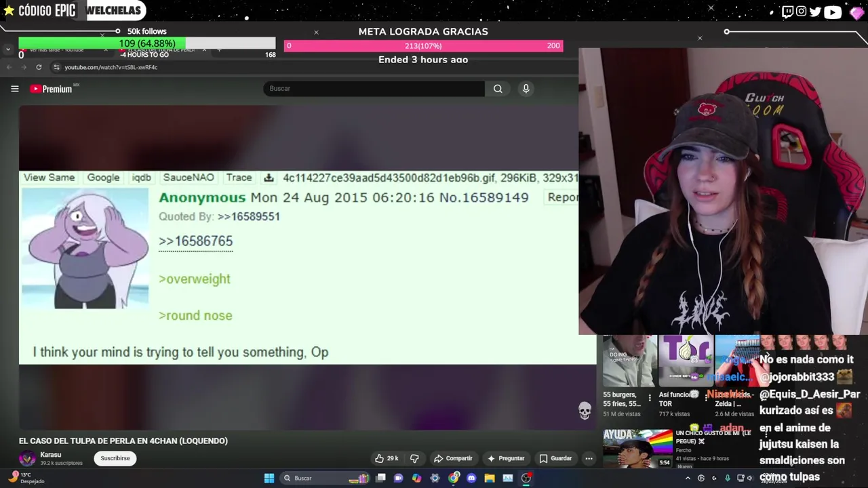
Task: Click the YouTube search magnifier button
Action: coord(498,89)
